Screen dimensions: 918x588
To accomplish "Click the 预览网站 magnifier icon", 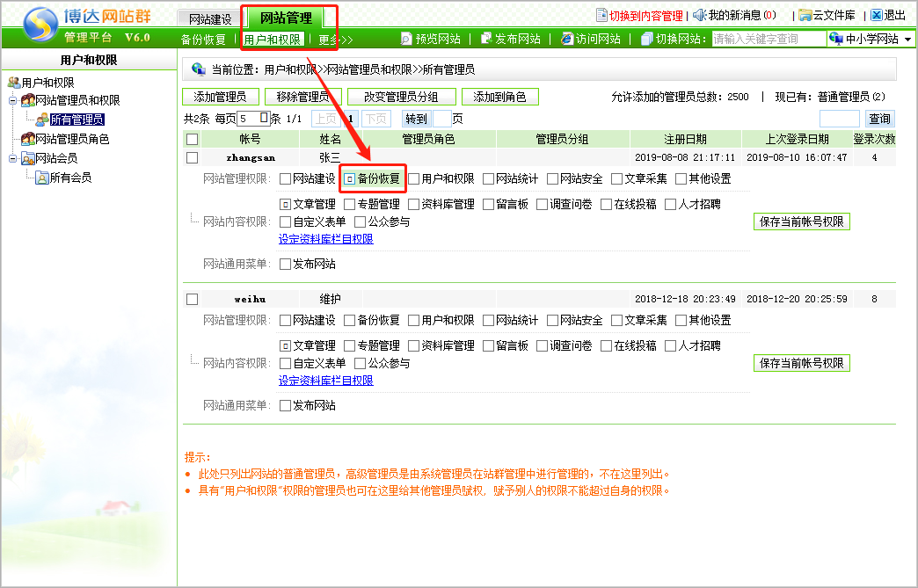I will [406, 39].
